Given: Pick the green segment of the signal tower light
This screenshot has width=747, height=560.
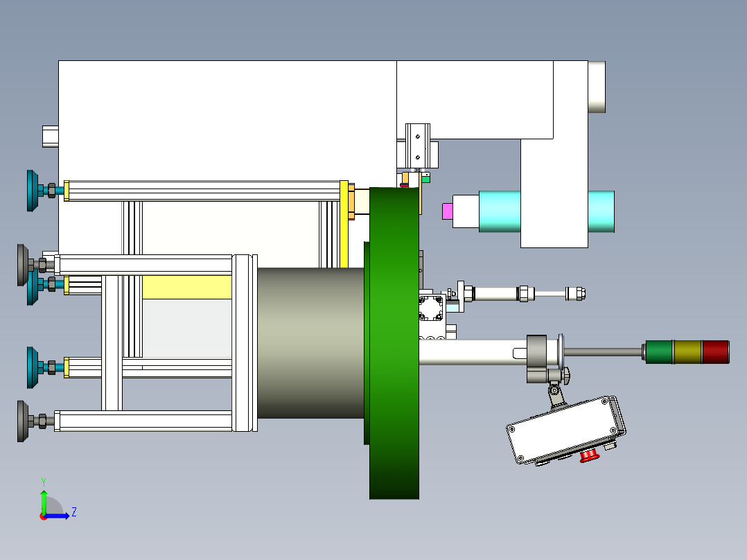Looking at the screenshot, I should (x=659, y=351).
